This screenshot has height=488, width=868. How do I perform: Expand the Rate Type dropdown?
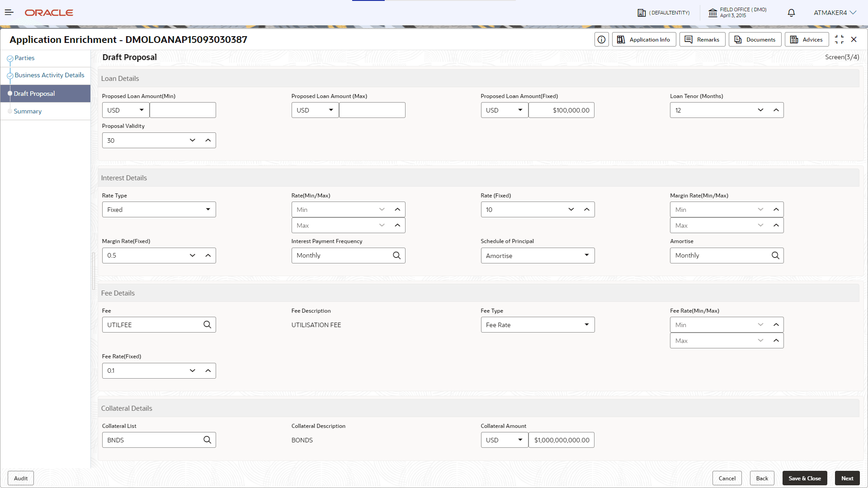(208, 210)
